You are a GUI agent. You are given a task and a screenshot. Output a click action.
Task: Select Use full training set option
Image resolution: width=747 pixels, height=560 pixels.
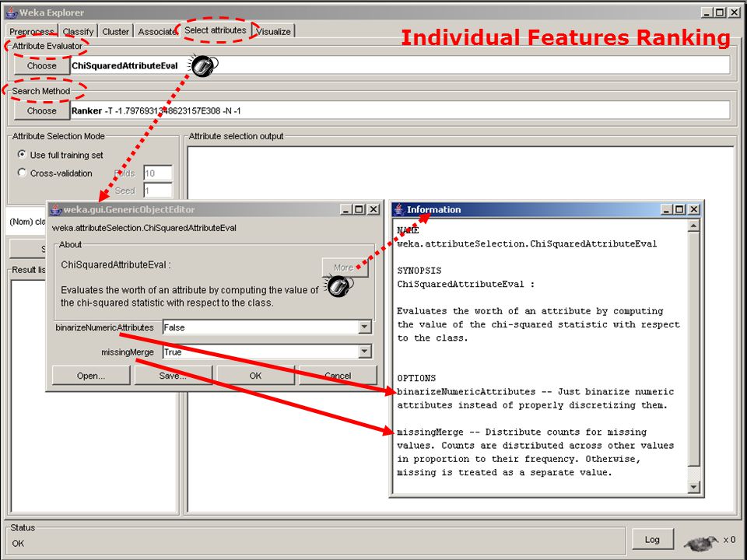pos(22,154)
